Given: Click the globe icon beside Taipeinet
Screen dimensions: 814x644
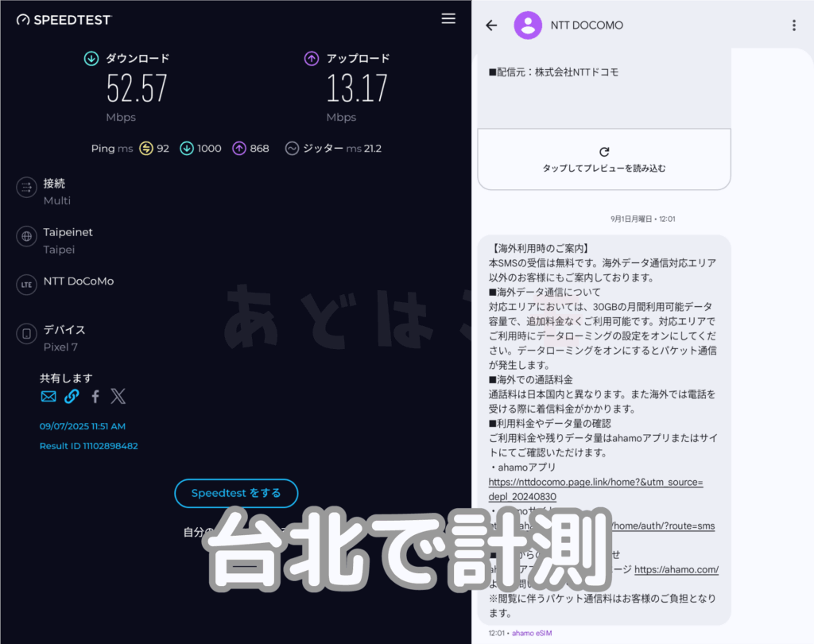Looking at the screenshot, I should coord(26,236).
